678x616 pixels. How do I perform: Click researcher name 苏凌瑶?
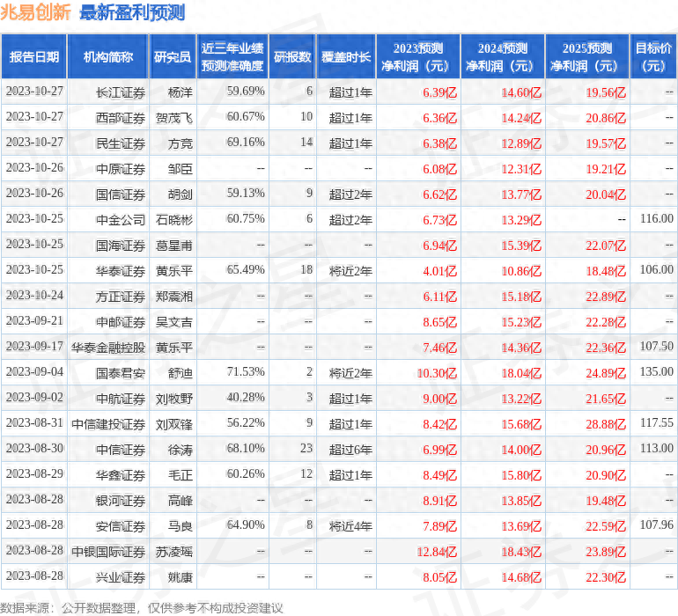click(173, 552)
